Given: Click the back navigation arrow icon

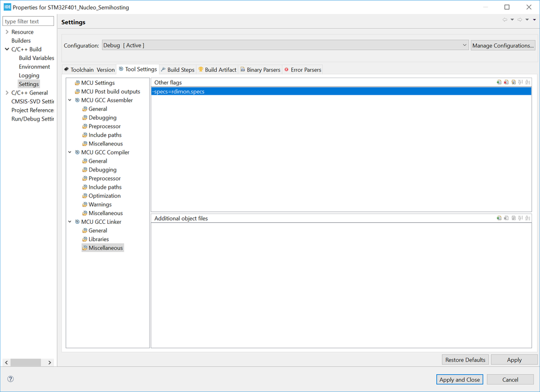Looking at the screenshot, I should click(x=505, y=20).
